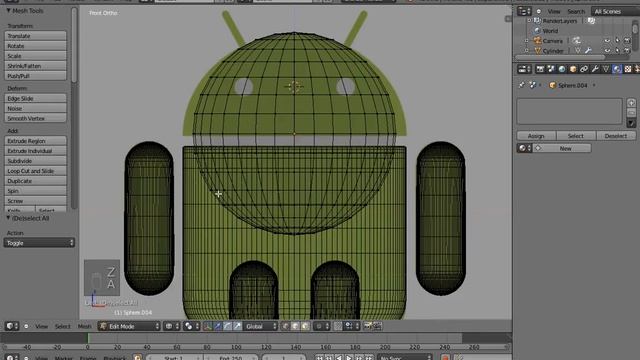Open the All Scenes display dropdown

[615, 11]
